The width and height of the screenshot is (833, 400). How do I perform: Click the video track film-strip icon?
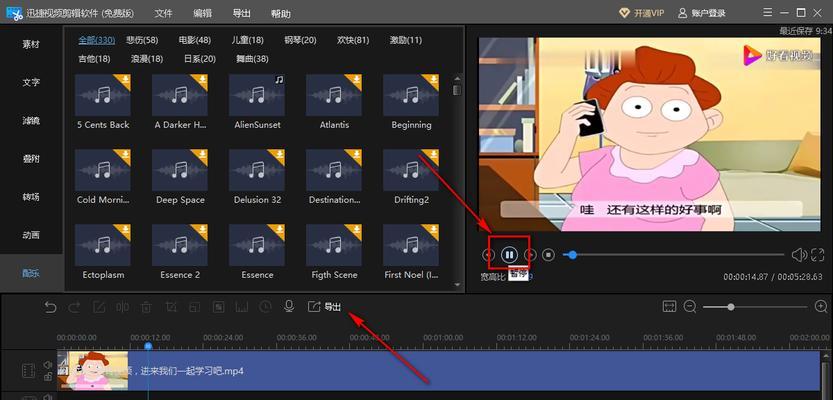pos(28,370)
